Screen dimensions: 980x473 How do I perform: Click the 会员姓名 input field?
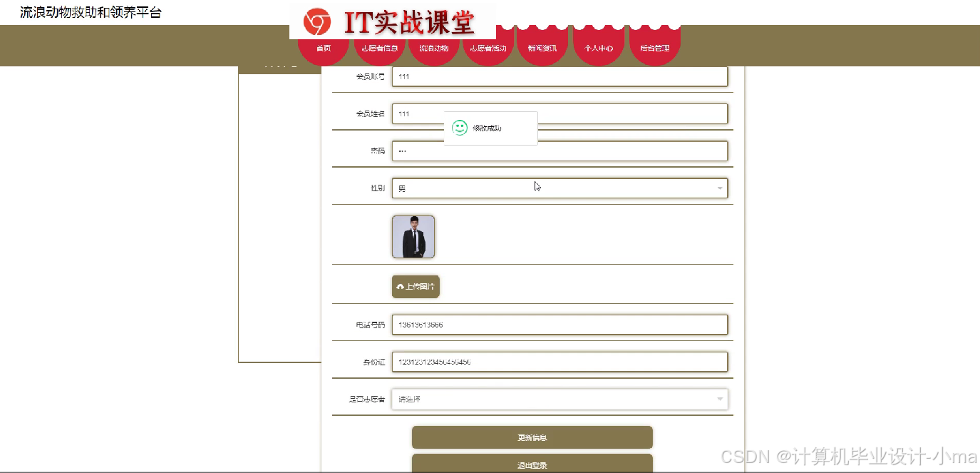pos(559,114)
